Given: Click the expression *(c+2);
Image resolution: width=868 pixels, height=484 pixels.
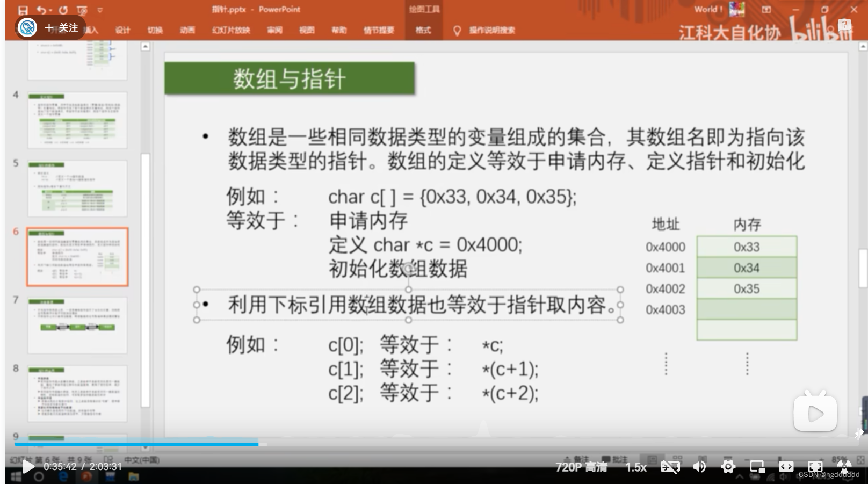Looking at the screenshot, I should (510, 393).
